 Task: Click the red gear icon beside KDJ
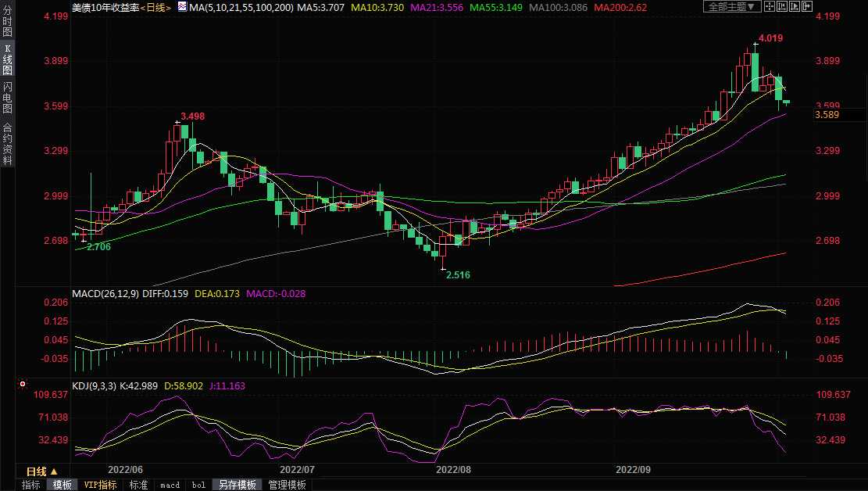click(23, 384)
